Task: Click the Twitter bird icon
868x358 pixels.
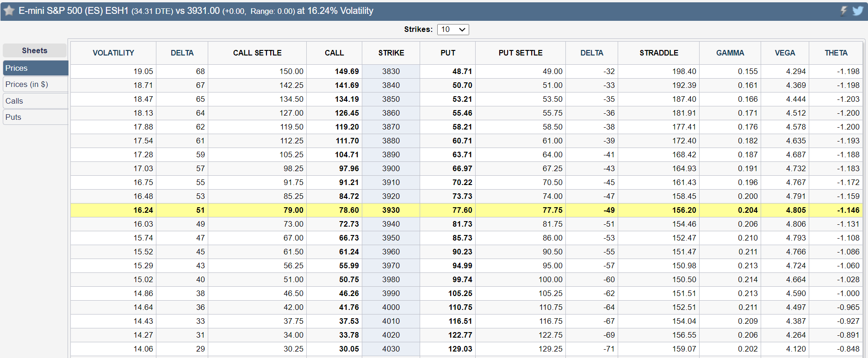Action: (x=857, y=11)
